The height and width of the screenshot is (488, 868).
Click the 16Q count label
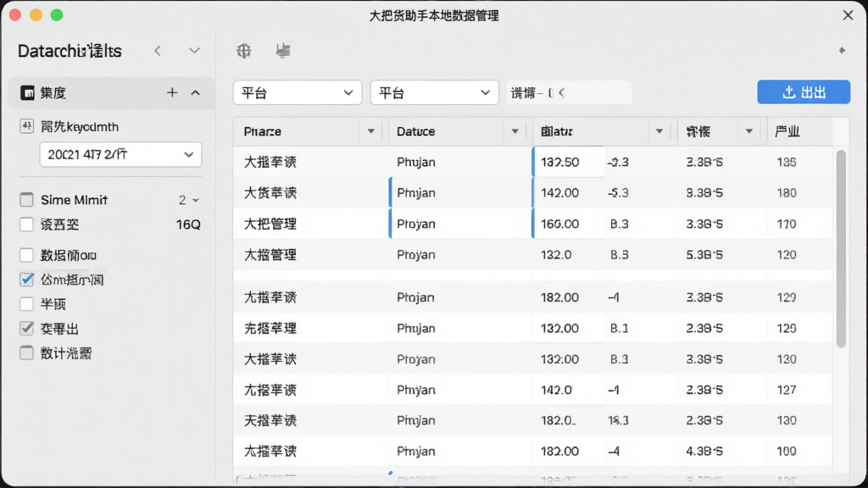click(x=188, y=224)
